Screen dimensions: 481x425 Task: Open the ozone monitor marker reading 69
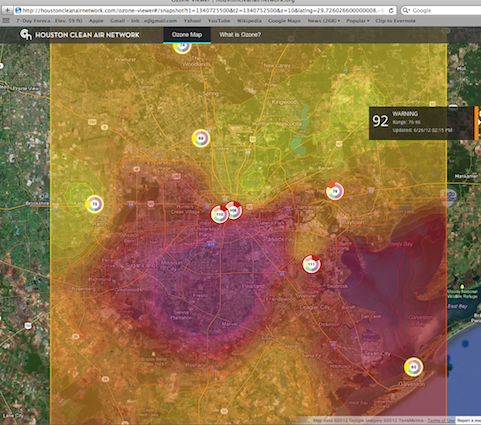(x=201, y=138)
